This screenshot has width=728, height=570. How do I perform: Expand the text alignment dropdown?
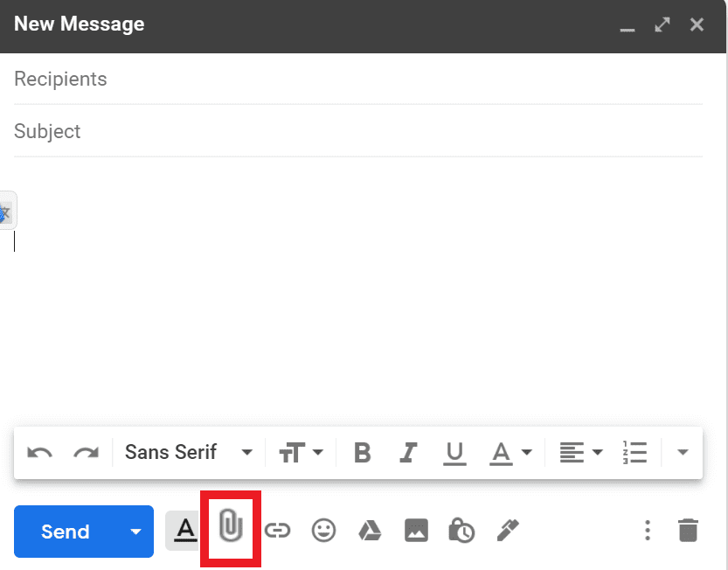(581, 453)
